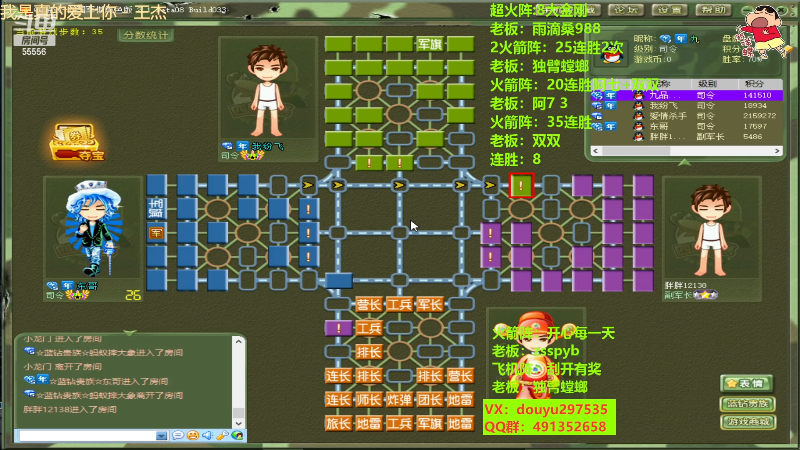Select the orange 旅长 piece
Image resolution: width=800 pixels, height=450 pixels.
click(x=338, y=423)
